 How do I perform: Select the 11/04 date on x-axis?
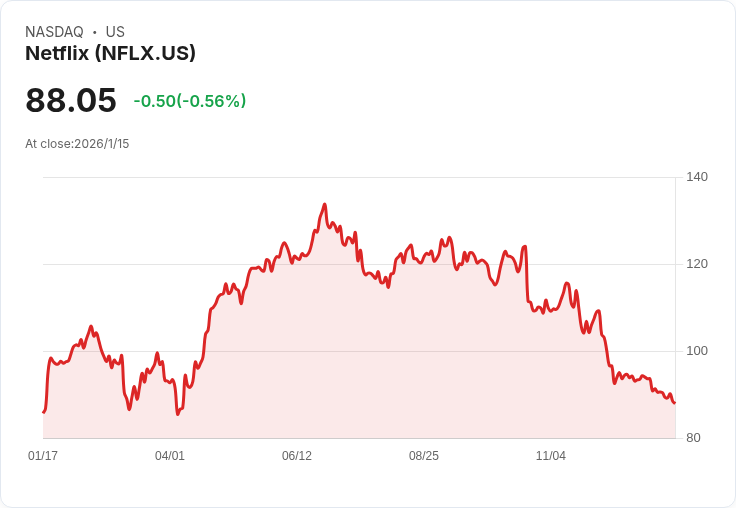click(x=551, y=456)
